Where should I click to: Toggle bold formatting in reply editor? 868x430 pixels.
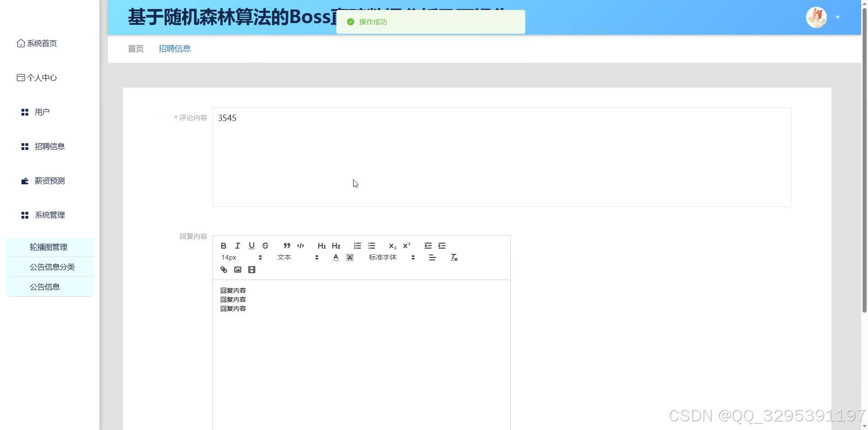click(223, 246)
